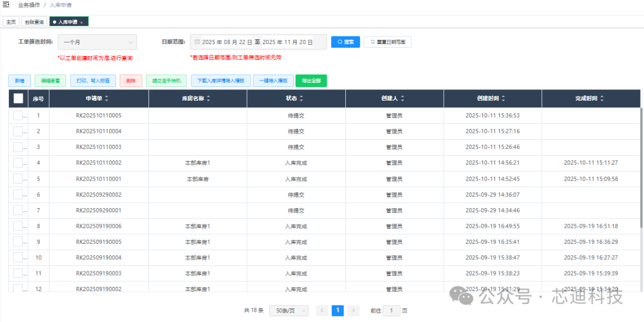
Task: Select page 1 in the pagination
Action: [338, 311]
